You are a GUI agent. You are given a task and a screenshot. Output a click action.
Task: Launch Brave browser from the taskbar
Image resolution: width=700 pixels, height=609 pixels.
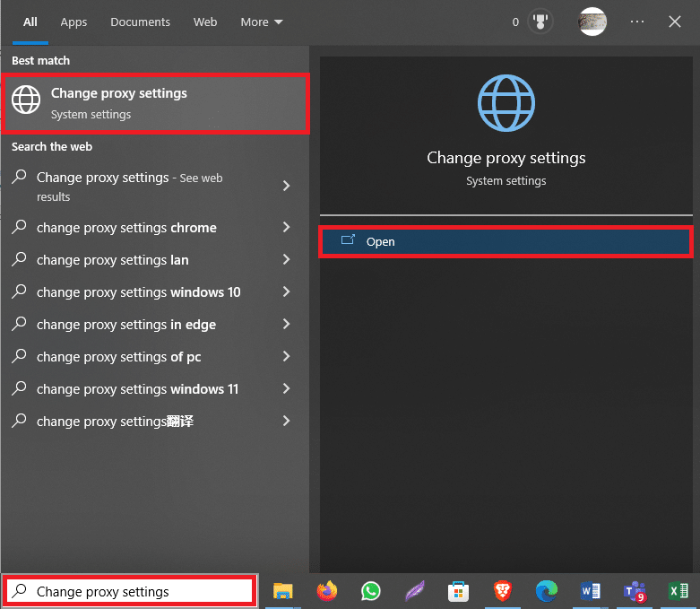click(502, 591)
